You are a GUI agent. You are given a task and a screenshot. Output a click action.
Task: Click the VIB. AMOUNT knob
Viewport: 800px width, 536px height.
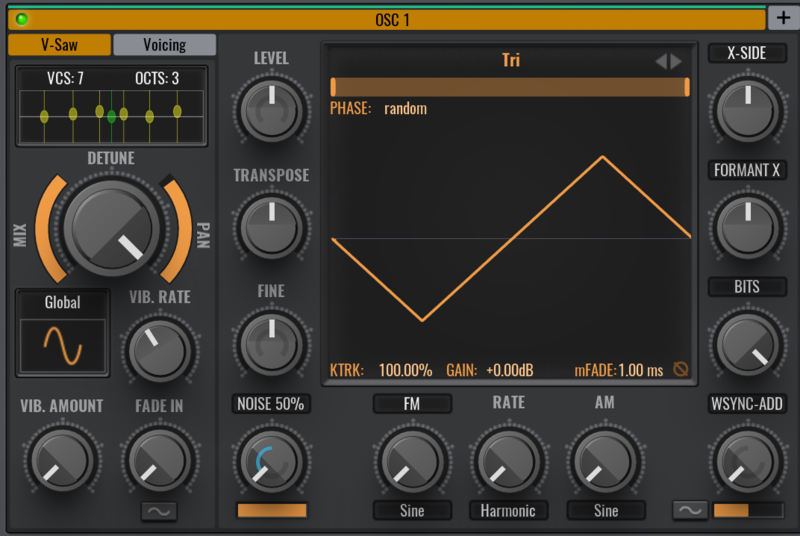[62, 460]
